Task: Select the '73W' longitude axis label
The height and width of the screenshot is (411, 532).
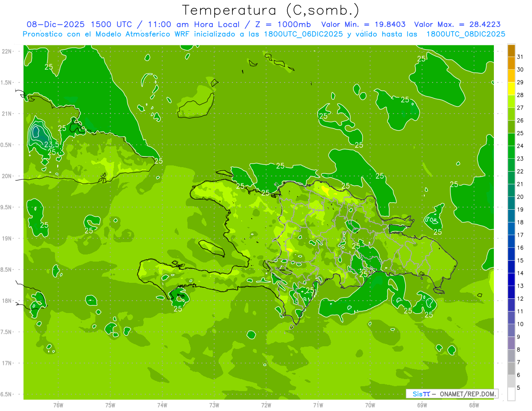Action: [214, 405]
